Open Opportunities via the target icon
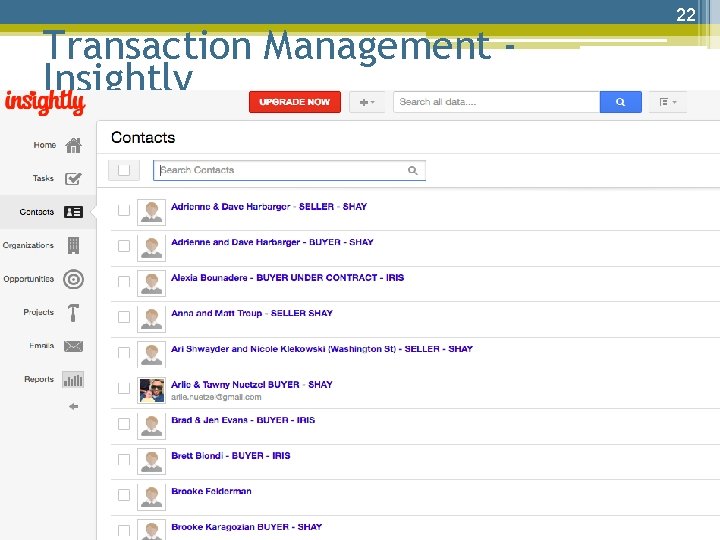Image resolution: width=720 pixels, height=540 pixels. pos(73,279)
